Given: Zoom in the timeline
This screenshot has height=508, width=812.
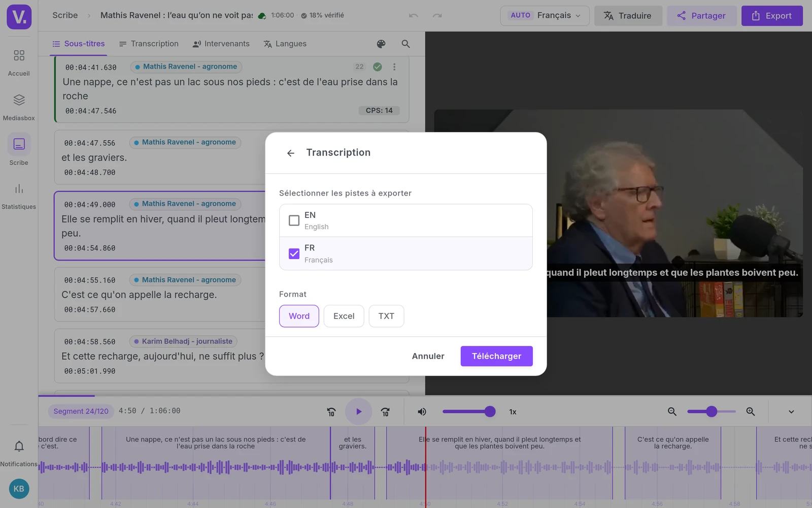Looking at the screenshot, I should (751, 412).
